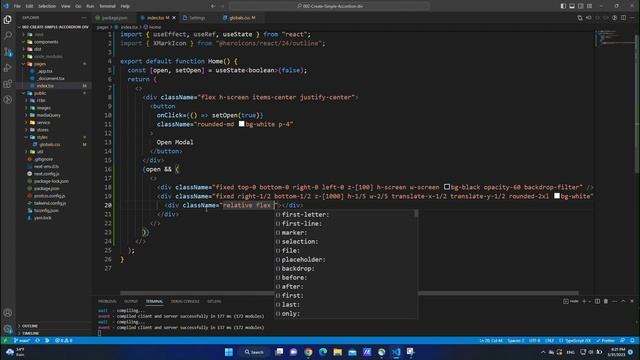Open the Help menu
The image size is (640, 360).
click(x=125, y=6)
